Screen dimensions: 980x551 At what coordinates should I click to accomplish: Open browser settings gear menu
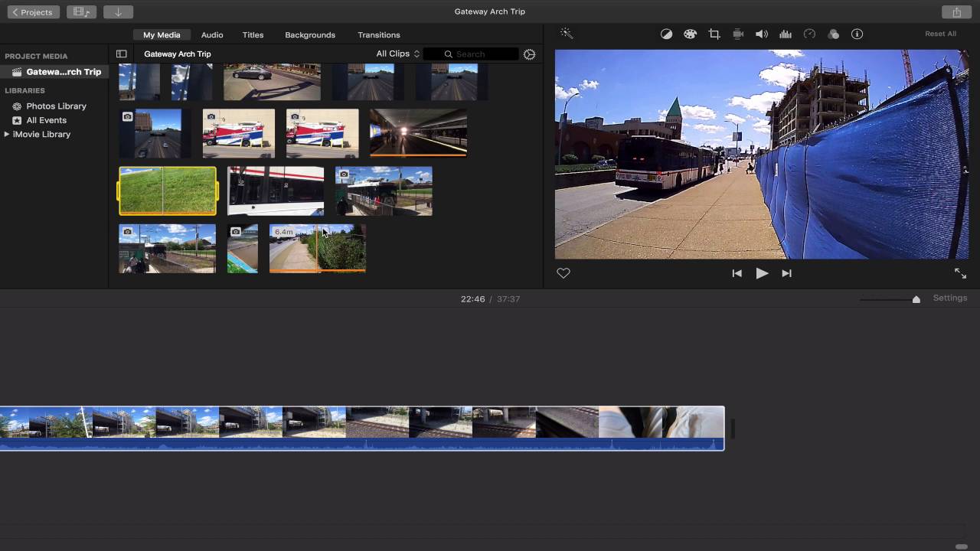tap(529, 54)
